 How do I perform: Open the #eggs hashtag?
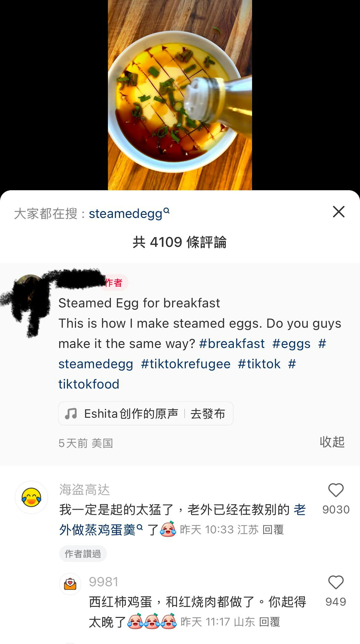(x=291, y=344)
